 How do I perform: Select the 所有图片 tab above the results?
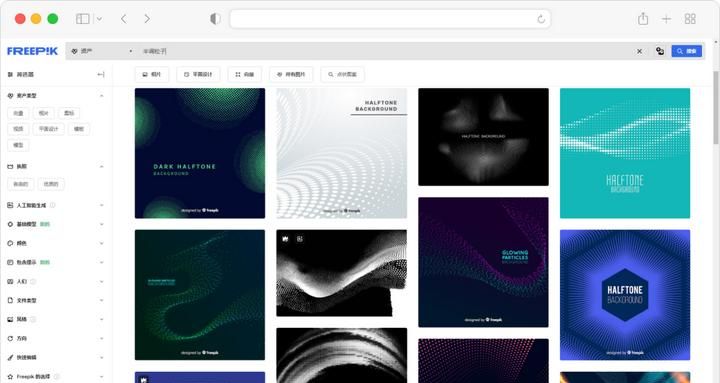[x=291, y=74]
